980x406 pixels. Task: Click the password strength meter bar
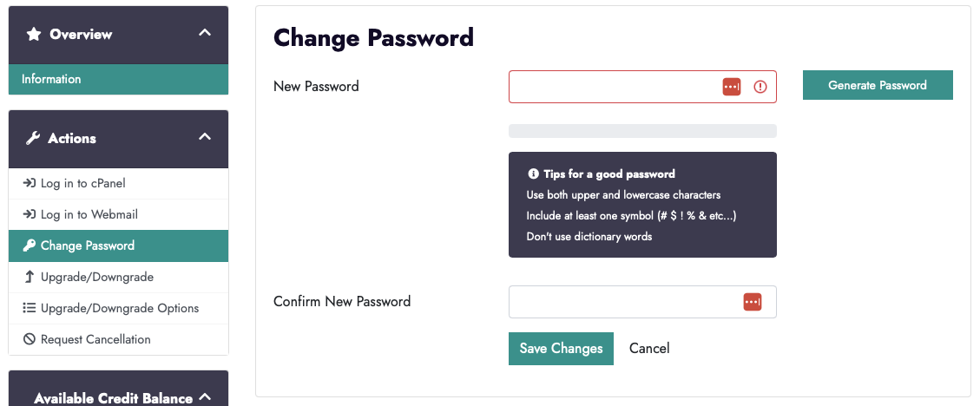click(x=642, y=131)
